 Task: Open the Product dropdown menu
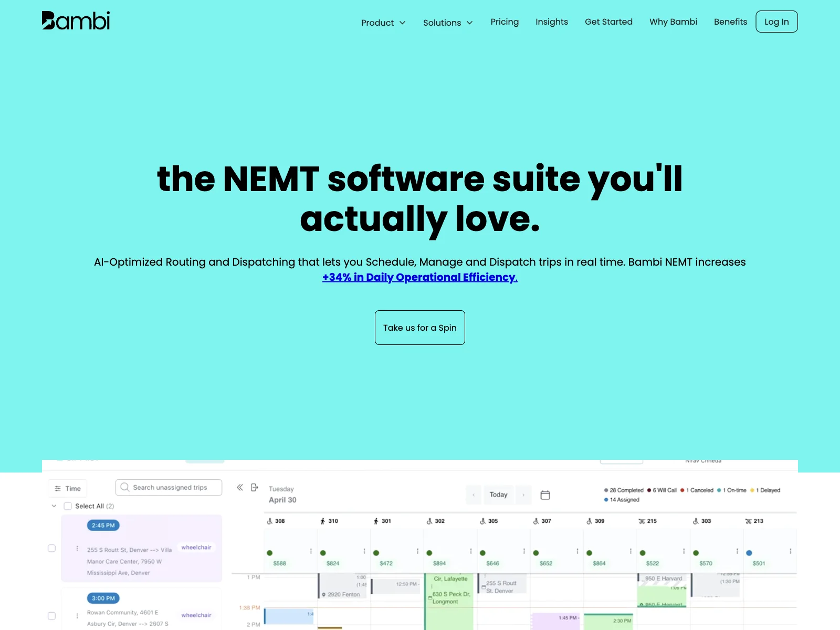click(x=383, y=23)
